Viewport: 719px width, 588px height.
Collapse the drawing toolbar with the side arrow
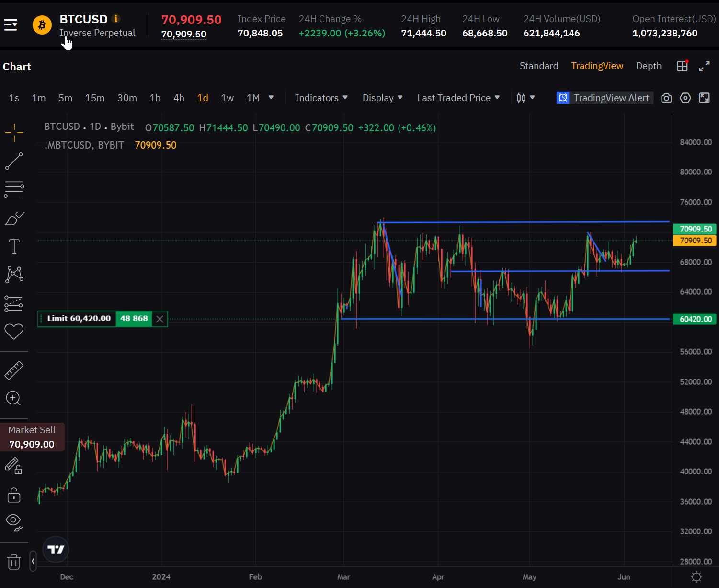click(x=33, y=561)
